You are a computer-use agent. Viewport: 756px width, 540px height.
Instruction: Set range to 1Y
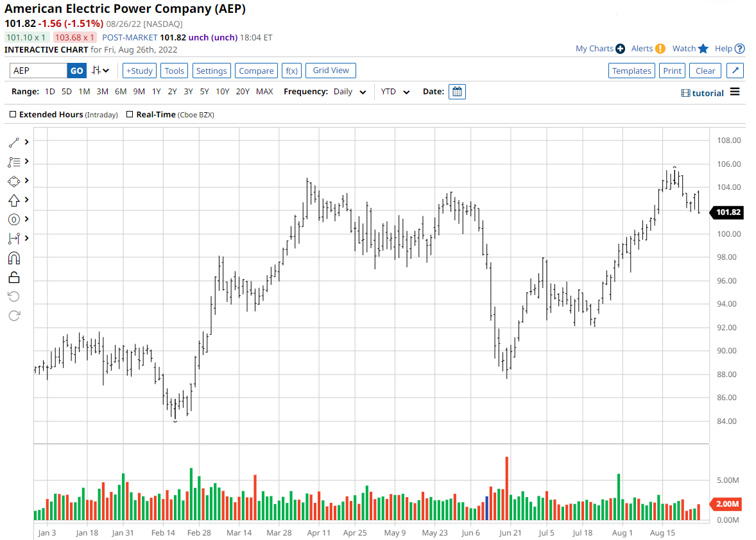(156, 92)
